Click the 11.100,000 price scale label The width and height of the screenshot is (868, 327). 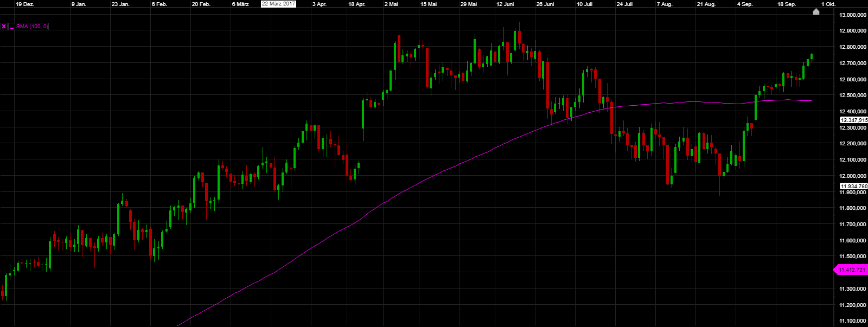[852, 321]
